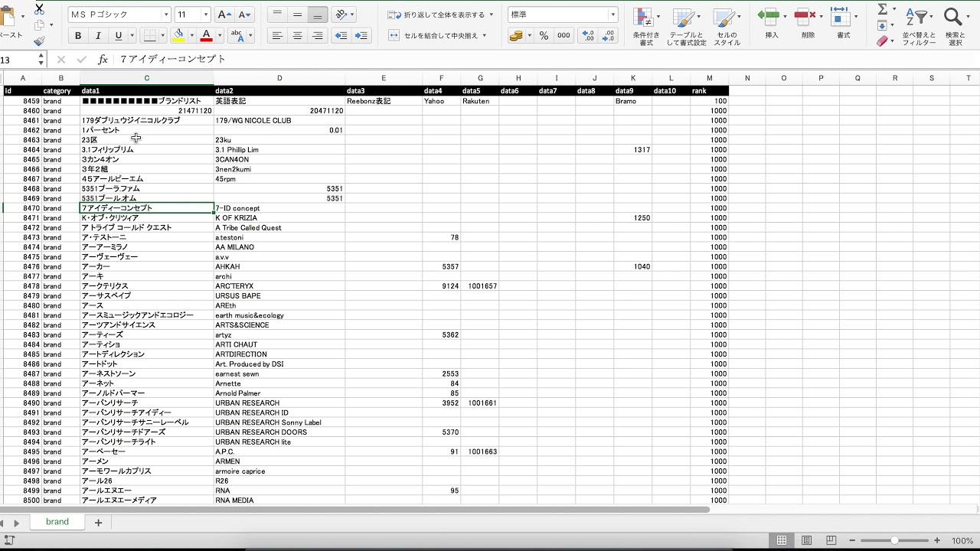Viewport: 980px width, 551px height.
Task: Open number format dropdown 標準
Action: coord(613,15)
